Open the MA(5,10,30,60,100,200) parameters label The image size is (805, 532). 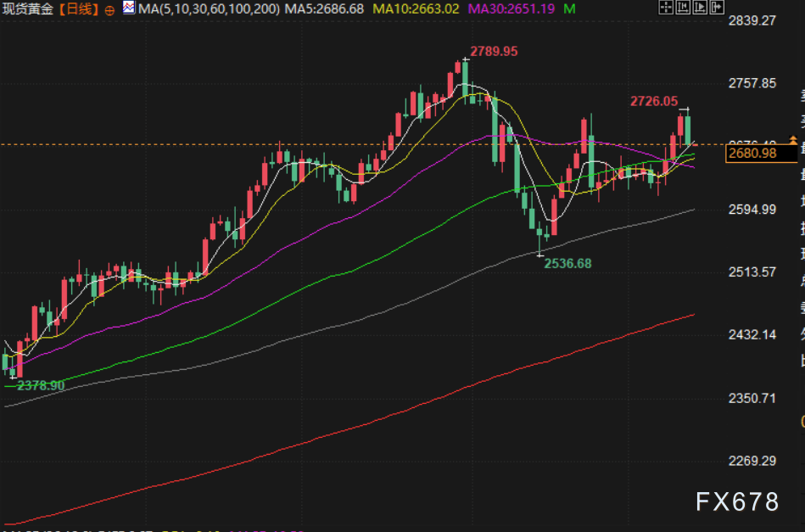(209, 8)
